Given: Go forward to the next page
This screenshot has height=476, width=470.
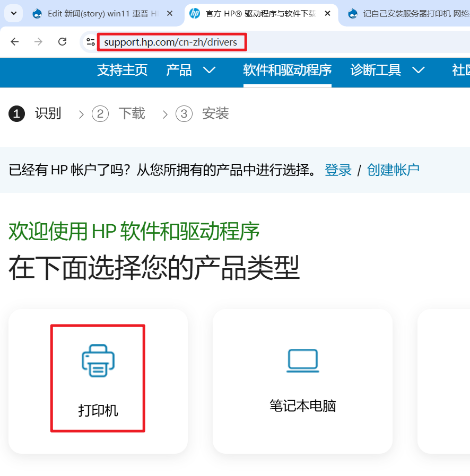Looking at the screenshot, I should click(x=38, y=41).
